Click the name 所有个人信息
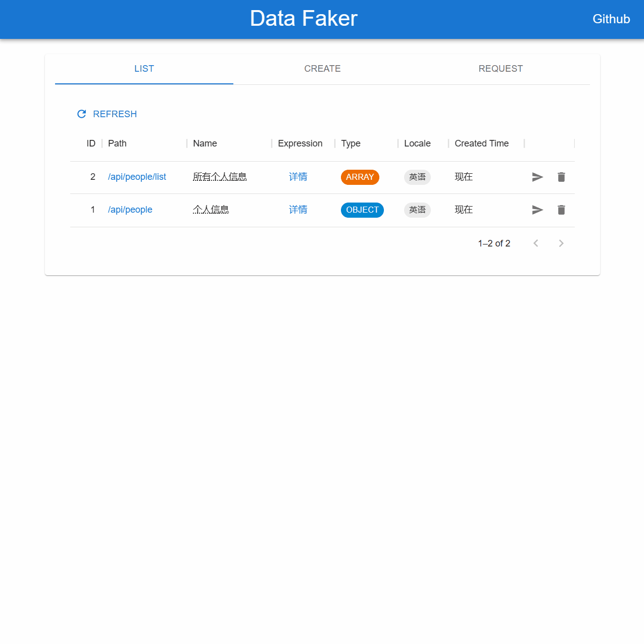This screenshot has height=644, width=644. pyautogui.click(x=220, y=177)
